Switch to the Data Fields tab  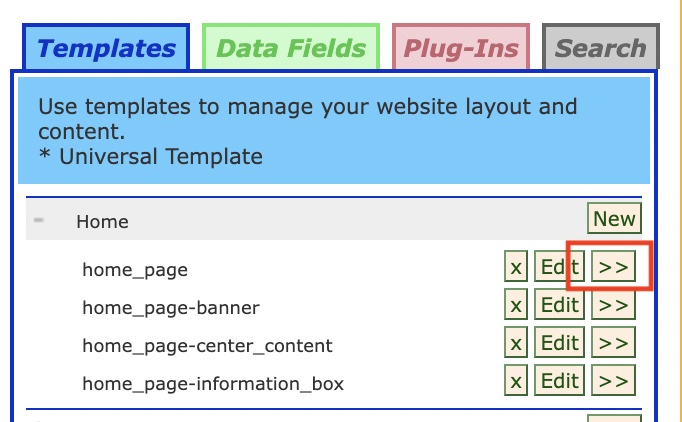point(291,48)
